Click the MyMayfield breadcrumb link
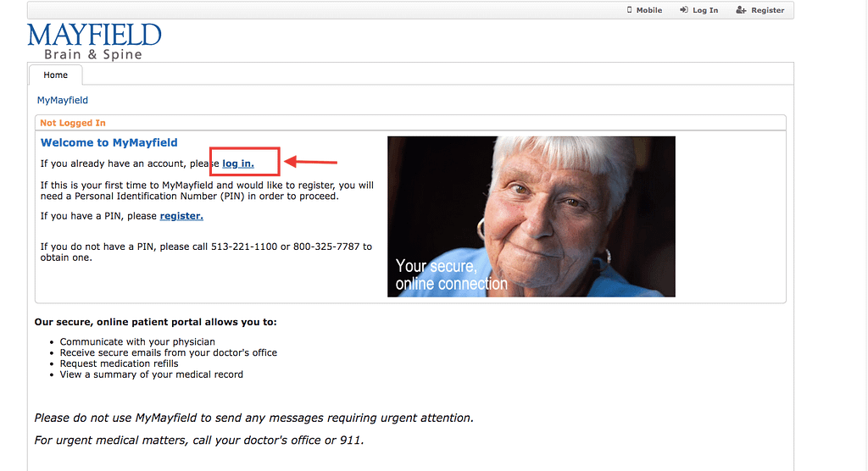The image size is (868, 471). (63, 100)
